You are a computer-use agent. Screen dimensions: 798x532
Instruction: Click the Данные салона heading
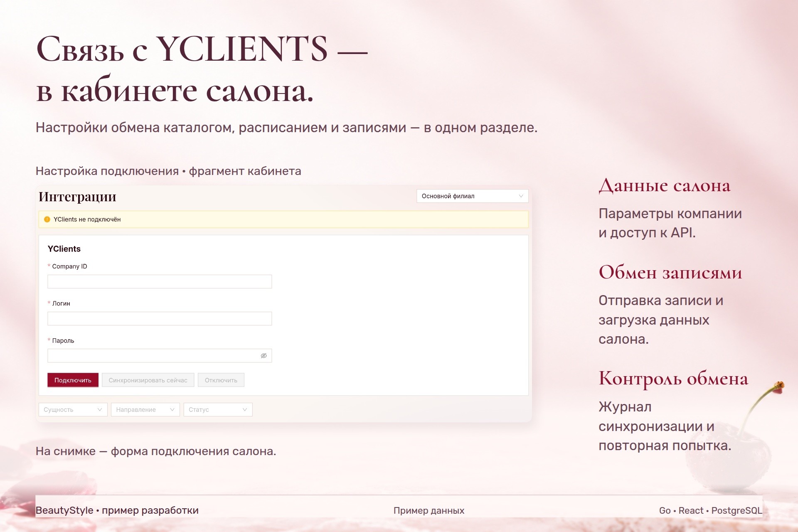(x=664, y=186)
